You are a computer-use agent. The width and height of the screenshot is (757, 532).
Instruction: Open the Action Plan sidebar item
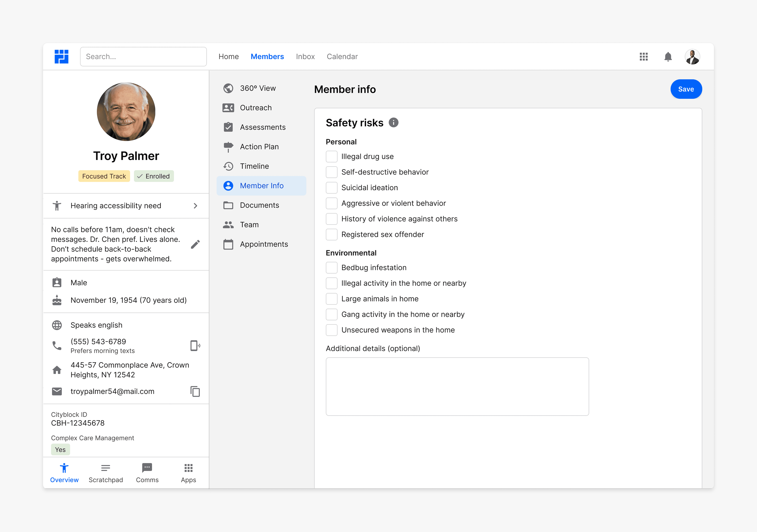pyautogui.click(x=259, y=147)
